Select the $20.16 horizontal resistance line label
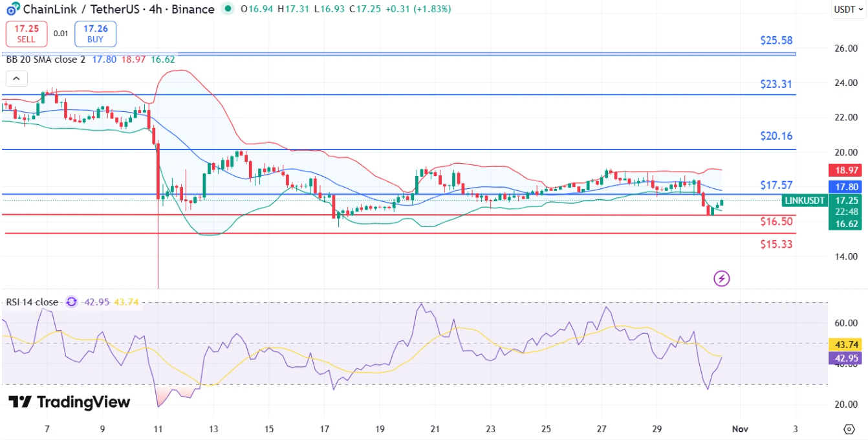The image size is (868, 440). coord(776,137)
